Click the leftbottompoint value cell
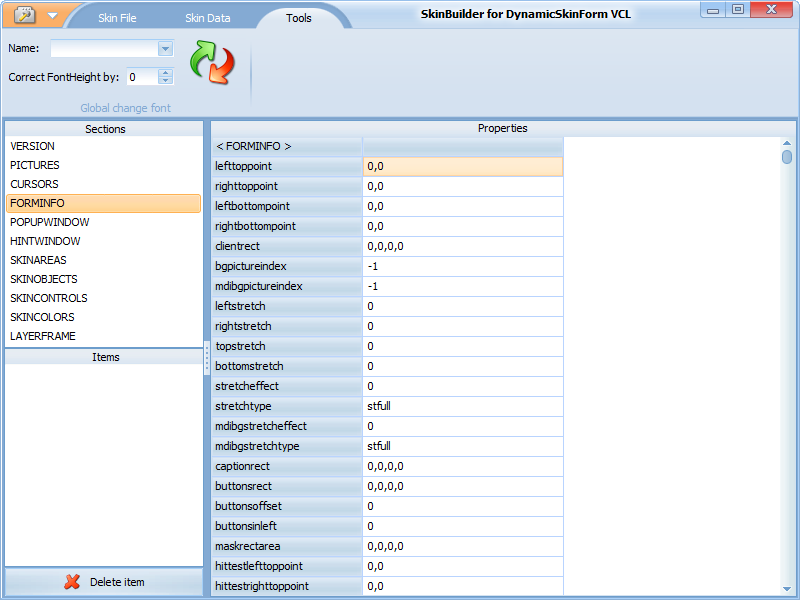800x600 pixels. click(x=463, y=206)
